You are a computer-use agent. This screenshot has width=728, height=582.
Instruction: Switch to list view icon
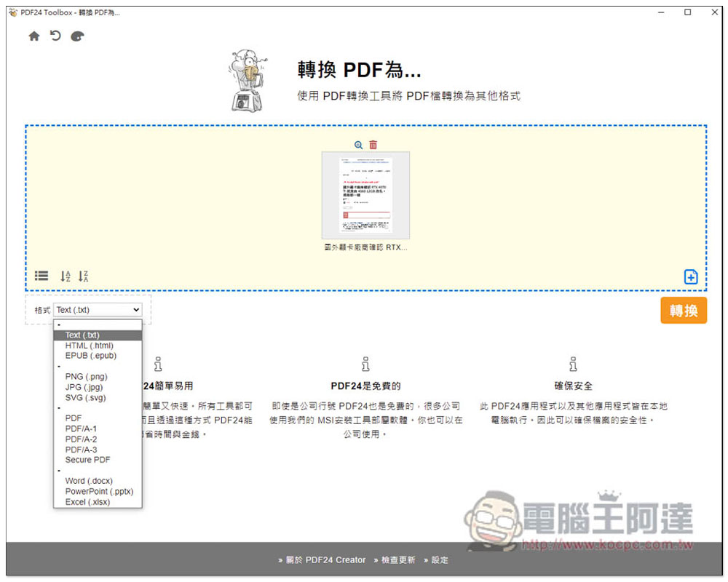click(x=41, y=276)
